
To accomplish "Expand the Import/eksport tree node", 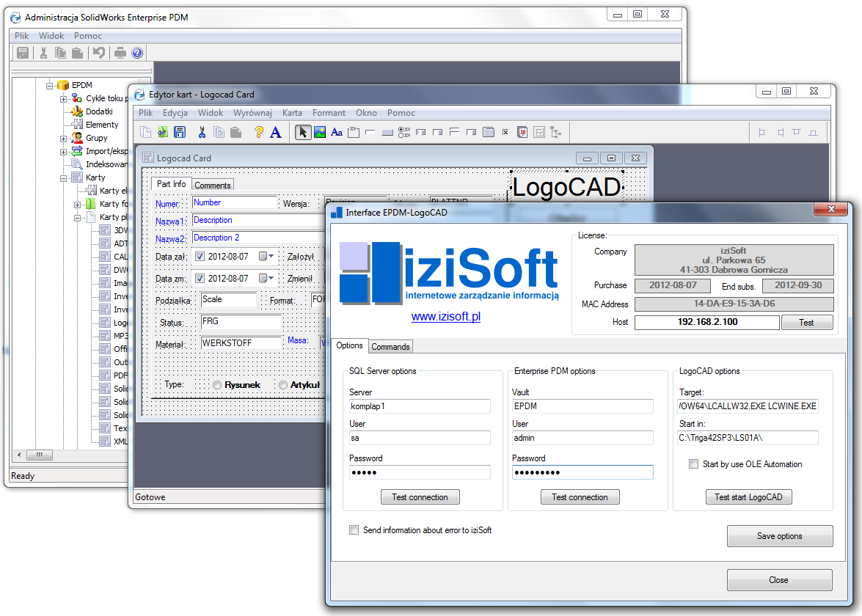I will point(63,151).
